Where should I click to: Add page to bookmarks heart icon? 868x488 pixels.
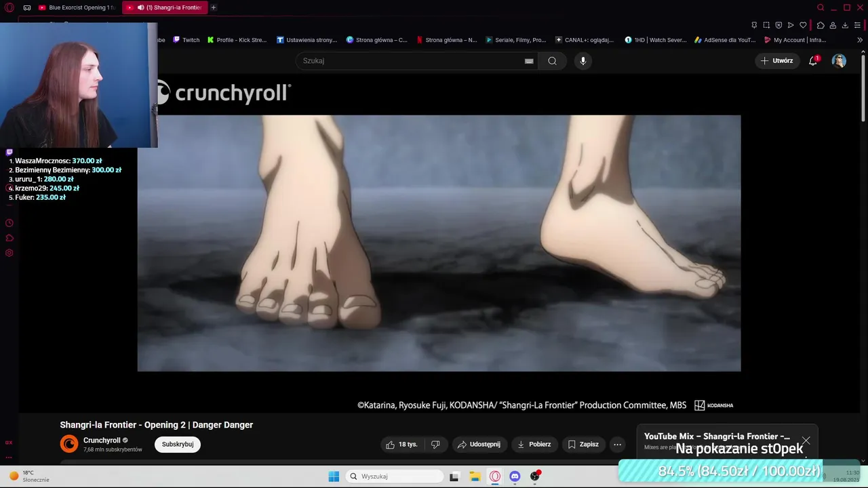[804, 25]
